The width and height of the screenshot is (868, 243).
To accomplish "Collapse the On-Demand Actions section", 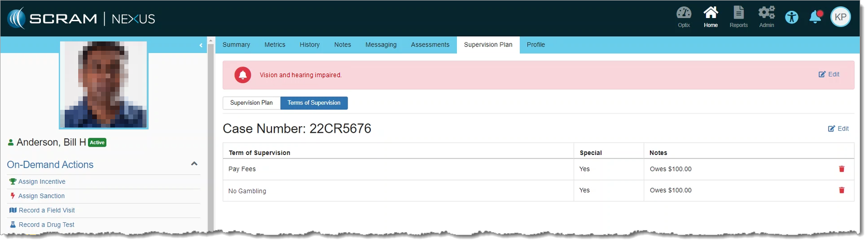I will pos(194,164).
